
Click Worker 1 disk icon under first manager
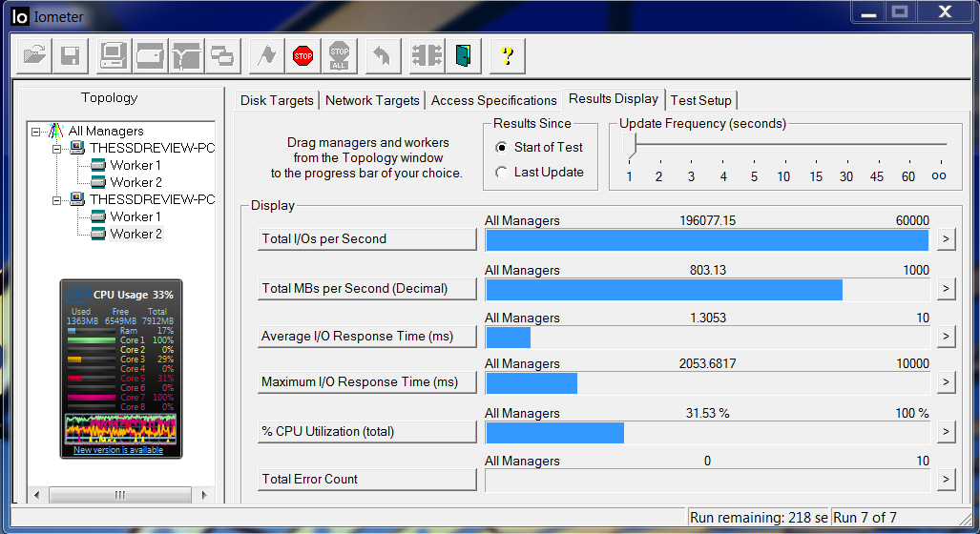[x=98, y=166]
